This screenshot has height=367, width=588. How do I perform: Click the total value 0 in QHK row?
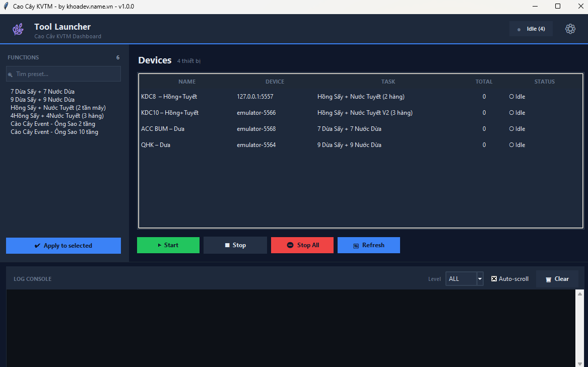point(484,144)
